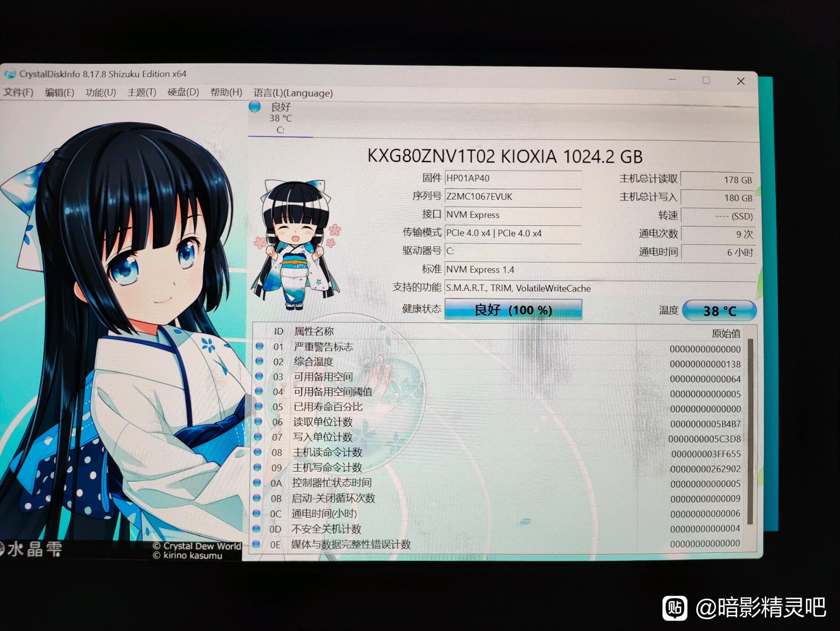Click raw value 000000003FF655
This screenshot has width=840, height=631.
[706, 454]
